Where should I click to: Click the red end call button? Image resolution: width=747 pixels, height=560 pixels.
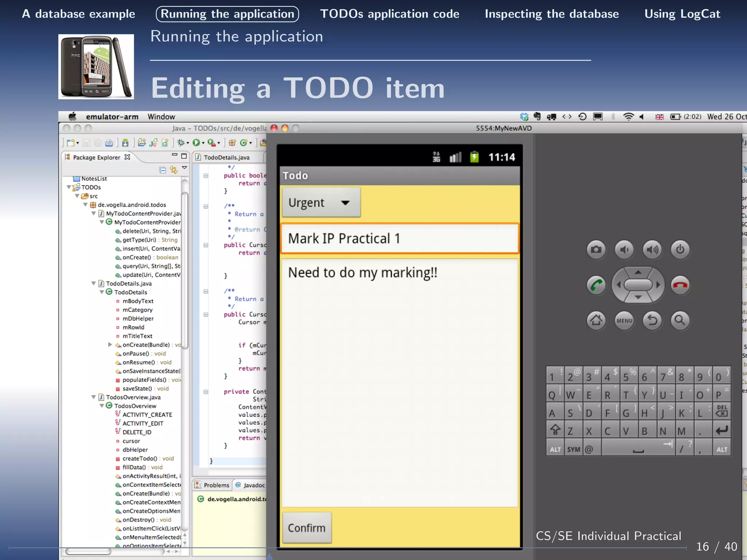[680, 285]
